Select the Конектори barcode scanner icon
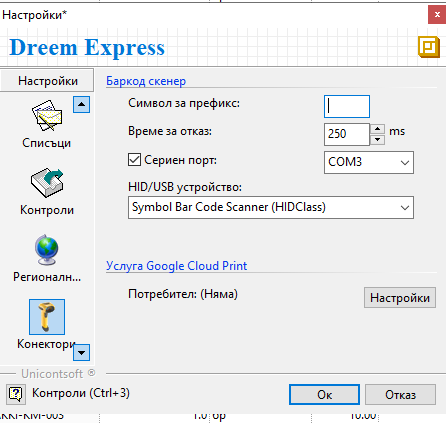 pyautogui.click(x=47, y=317)
